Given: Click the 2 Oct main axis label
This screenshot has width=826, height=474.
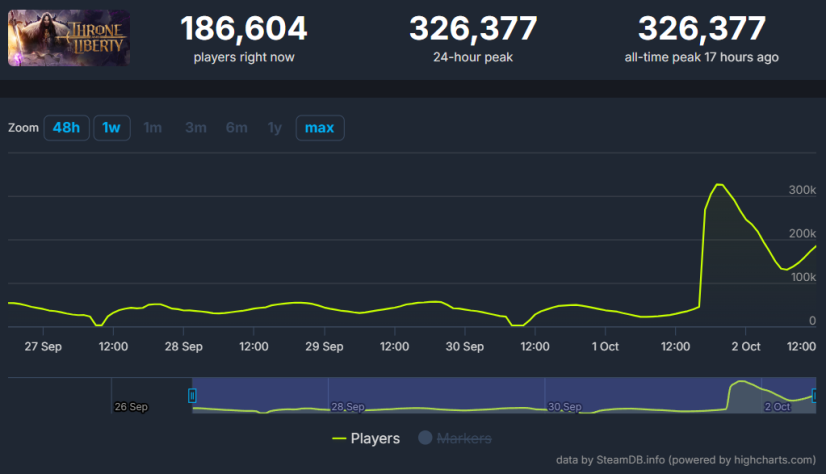Looking at the screenshot, I should [746, 347].
